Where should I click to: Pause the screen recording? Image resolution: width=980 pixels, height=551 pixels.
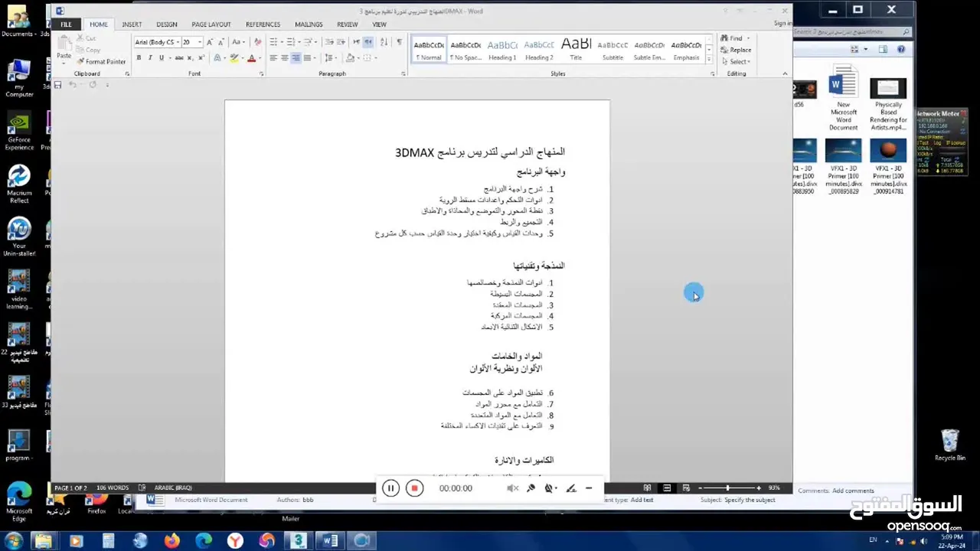[390, 488]
